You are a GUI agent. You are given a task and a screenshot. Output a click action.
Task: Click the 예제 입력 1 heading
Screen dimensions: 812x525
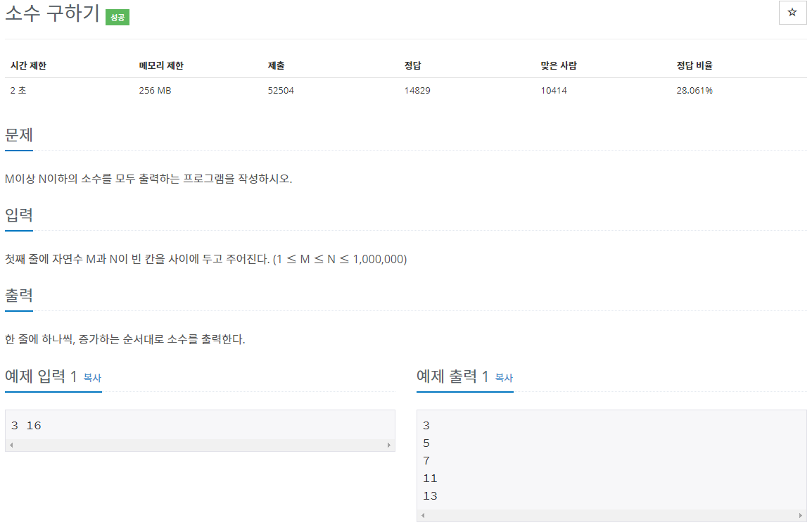tap(41, 376)
